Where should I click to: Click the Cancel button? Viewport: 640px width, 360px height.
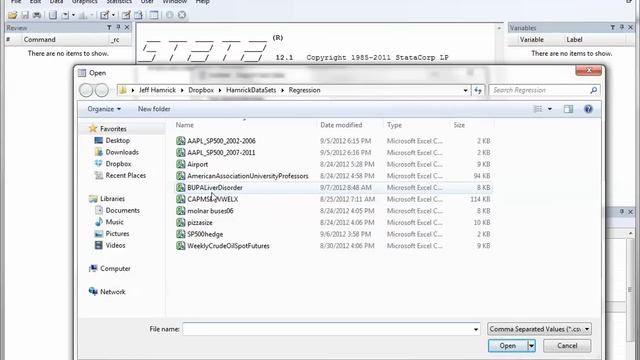click(567, 346)
